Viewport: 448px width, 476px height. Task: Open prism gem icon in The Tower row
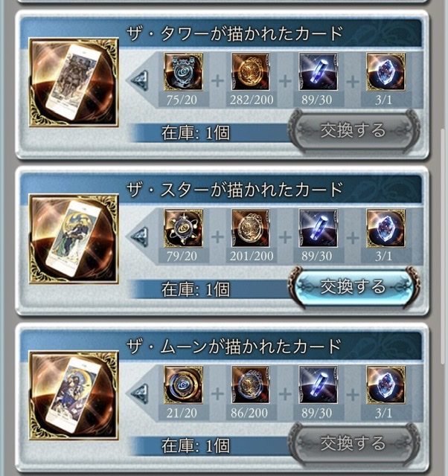385,72
